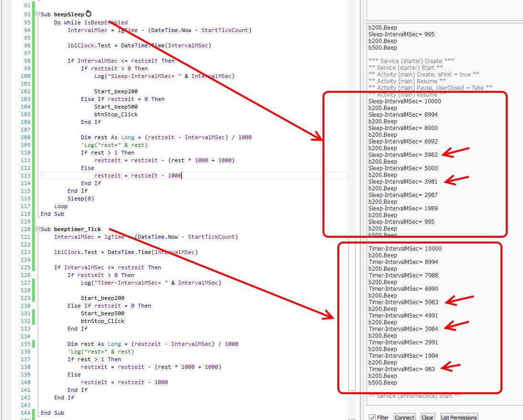This screenshot has height=420, width=523.
Task: Click the loop indicator icon beside beepSleep
Action: pyautogui.click(x=89, y=14)
